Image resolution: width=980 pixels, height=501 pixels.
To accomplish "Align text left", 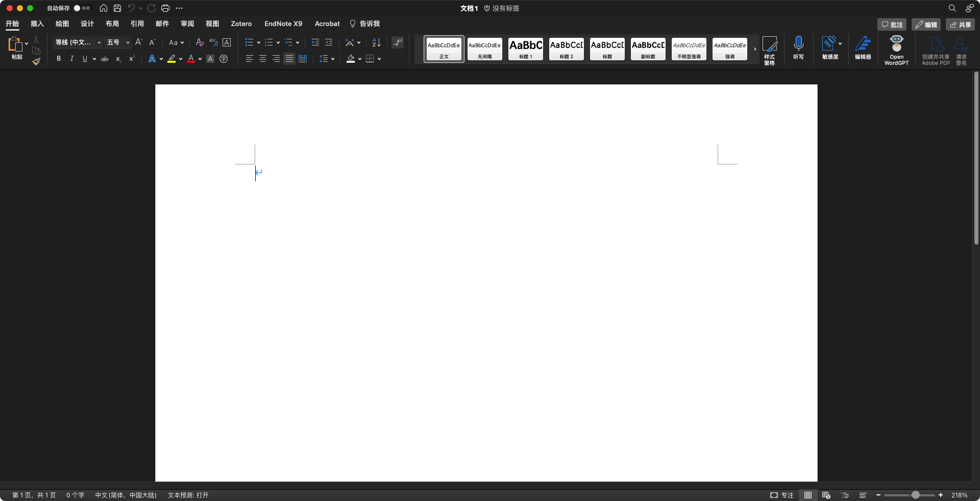I will (250, 59).
